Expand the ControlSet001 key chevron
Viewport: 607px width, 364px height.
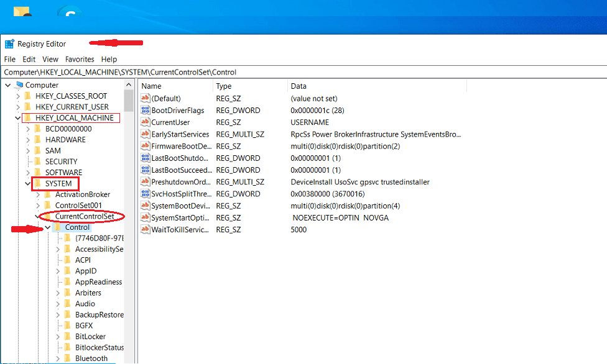click(38, 205)
